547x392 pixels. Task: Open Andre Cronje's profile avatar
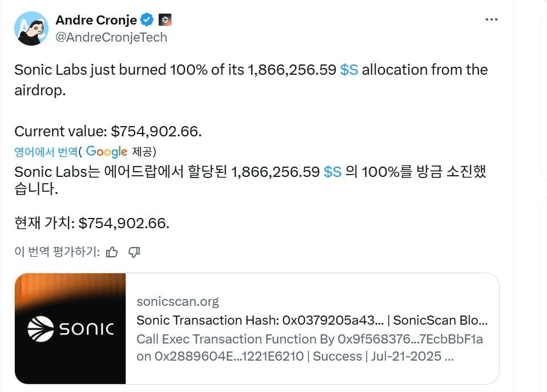click(x=31, y=29)
